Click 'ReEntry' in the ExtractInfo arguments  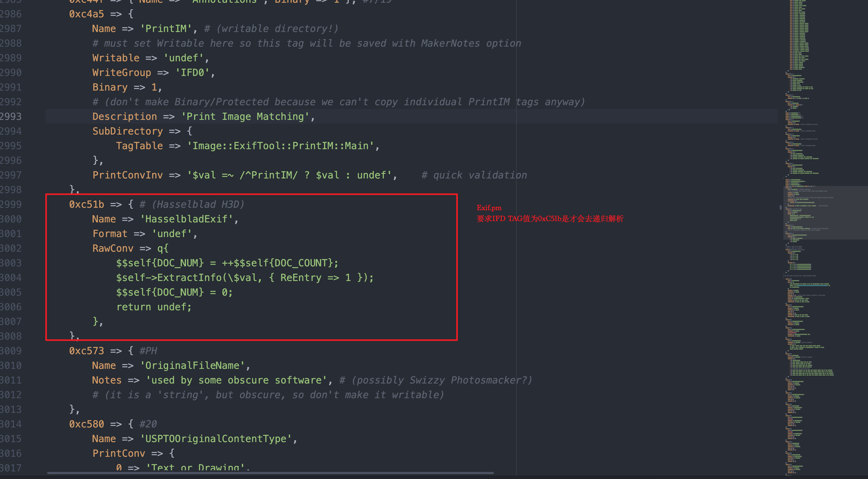tap(301, 277)
